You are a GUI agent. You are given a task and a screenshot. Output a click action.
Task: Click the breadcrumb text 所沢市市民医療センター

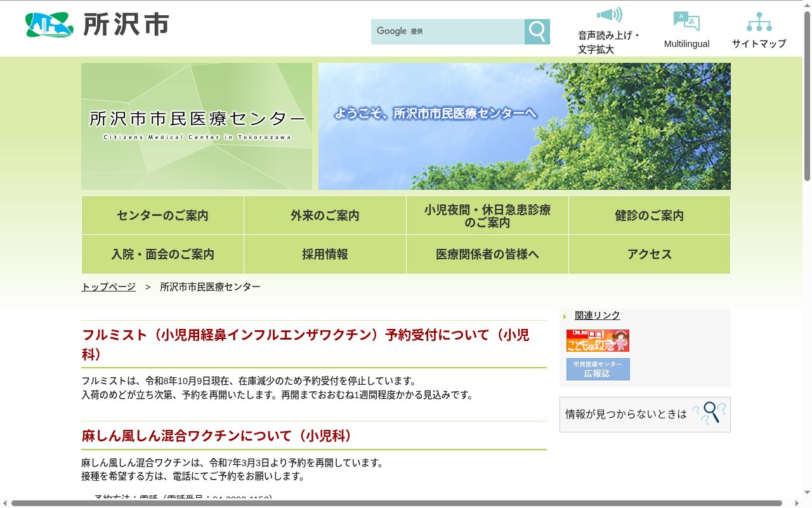pyautogui.click(x=210, y=286)
